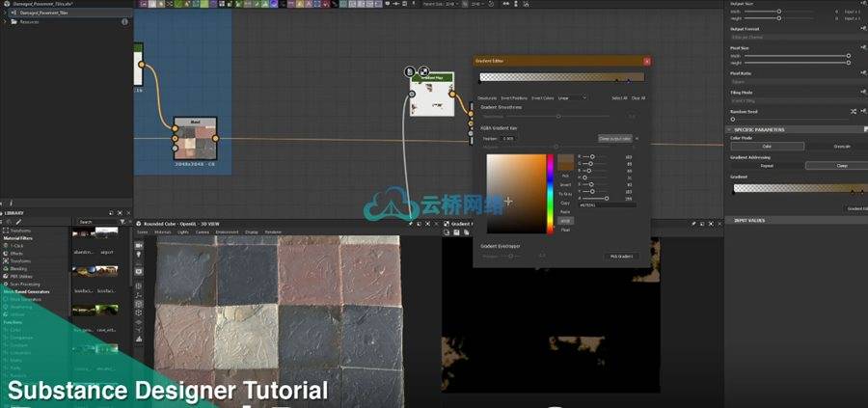
Task: Set Color Mode to Color
Action: 768,147
